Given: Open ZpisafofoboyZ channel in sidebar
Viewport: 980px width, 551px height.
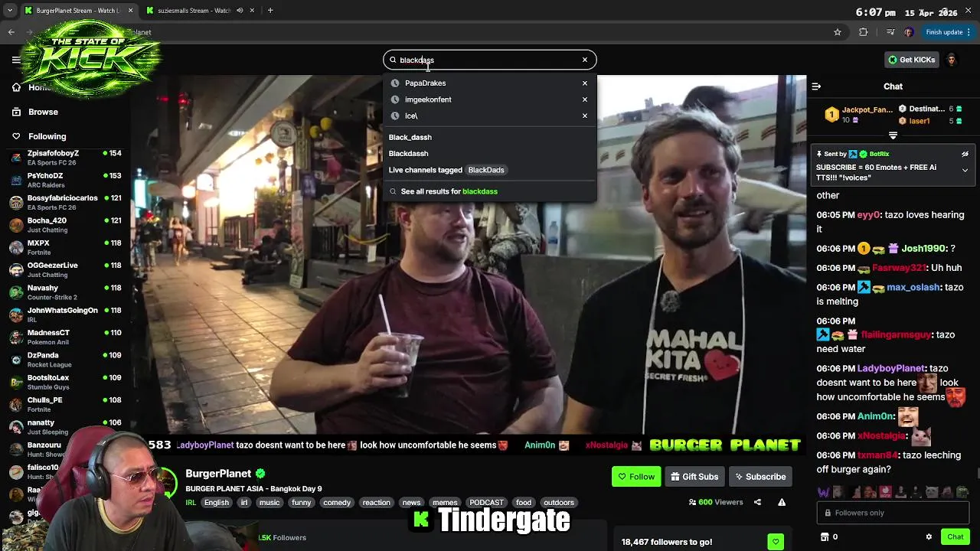Looking at the screenshot, I should pos(65,158).
